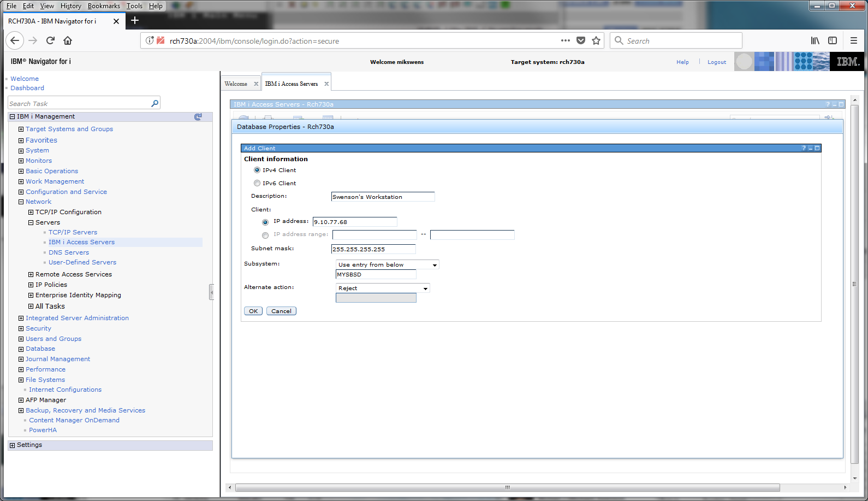This screenshot has height=501, width=868.
Task: Open the Firefox Library icon
Action: 815,40
